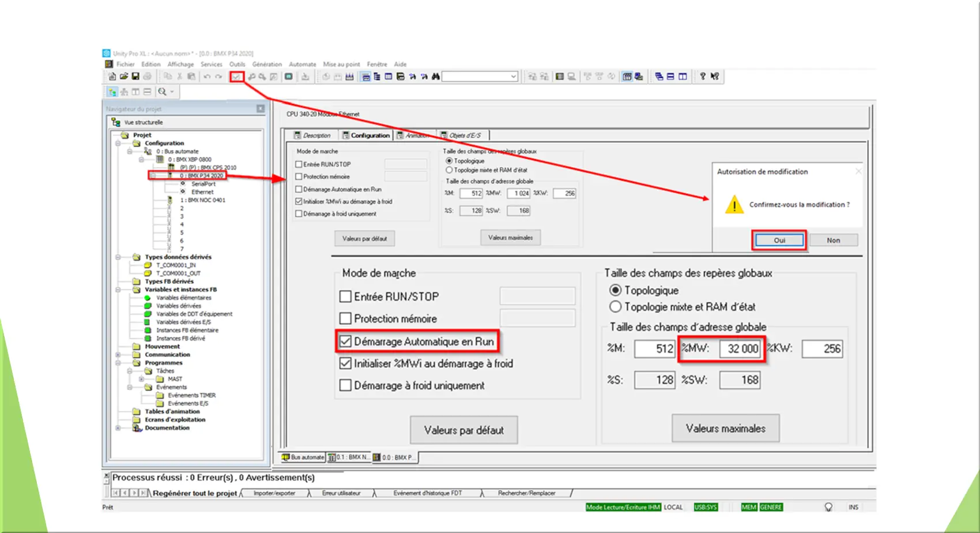Collapse the Configuration tree node
Screen dimensions: 980x533
[118, 143]
